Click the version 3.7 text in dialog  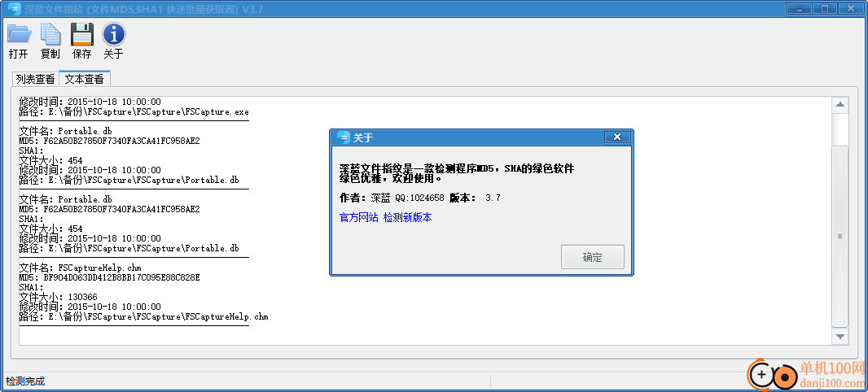pos(493,198)
